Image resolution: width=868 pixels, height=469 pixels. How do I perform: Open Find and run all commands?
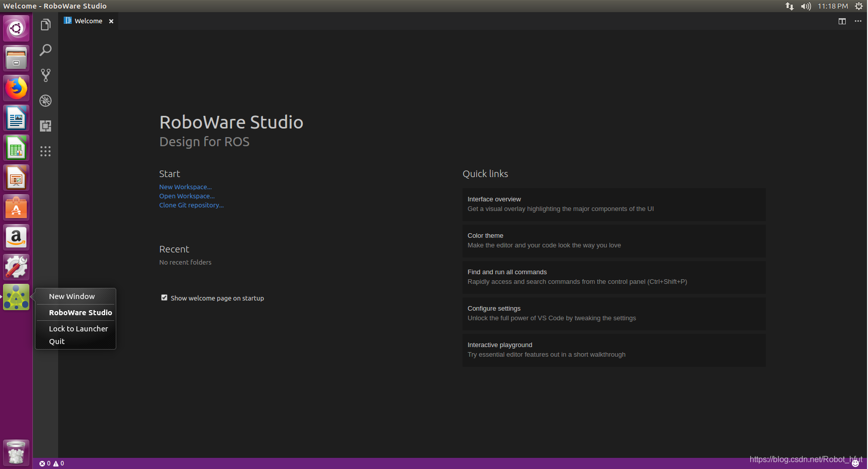coord(614,277)
